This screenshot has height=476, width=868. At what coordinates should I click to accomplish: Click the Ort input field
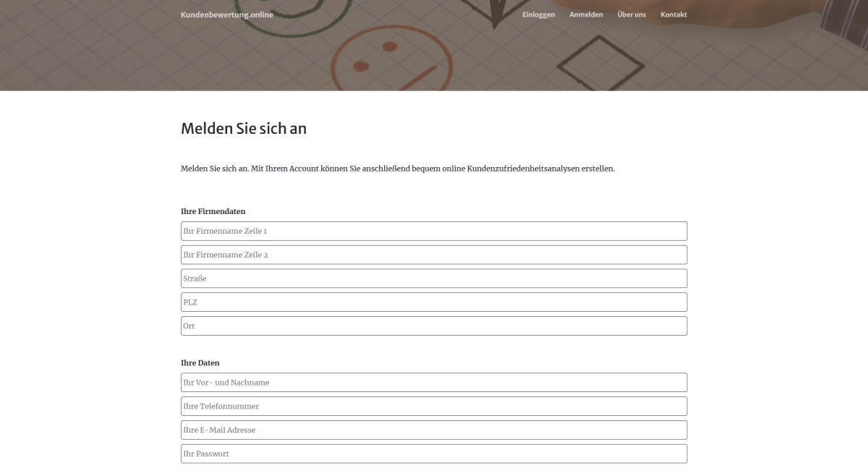pos(434,326)
